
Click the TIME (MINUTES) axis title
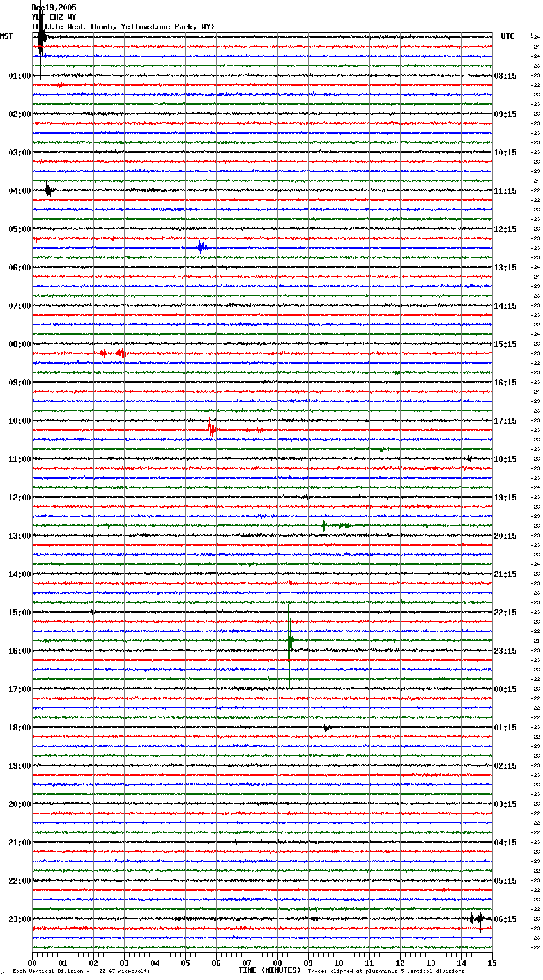tap(270, 970)
